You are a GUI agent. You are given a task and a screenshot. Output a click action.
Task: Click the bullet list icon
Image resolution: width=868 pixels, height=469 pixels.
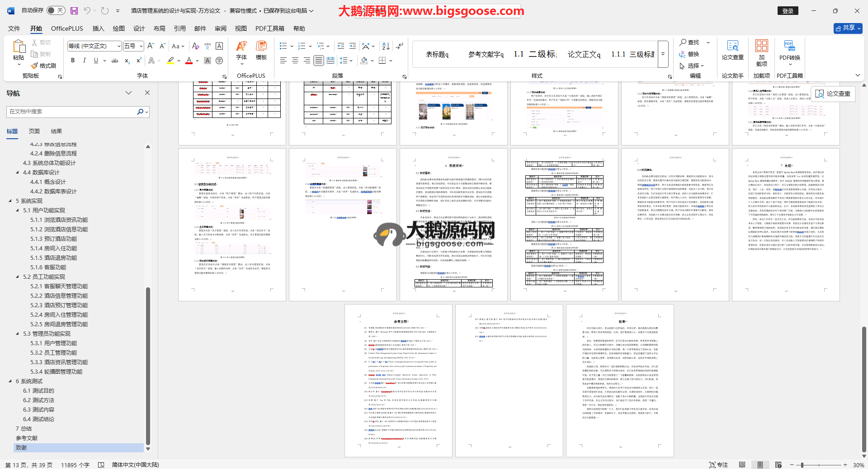coord(283,46)
